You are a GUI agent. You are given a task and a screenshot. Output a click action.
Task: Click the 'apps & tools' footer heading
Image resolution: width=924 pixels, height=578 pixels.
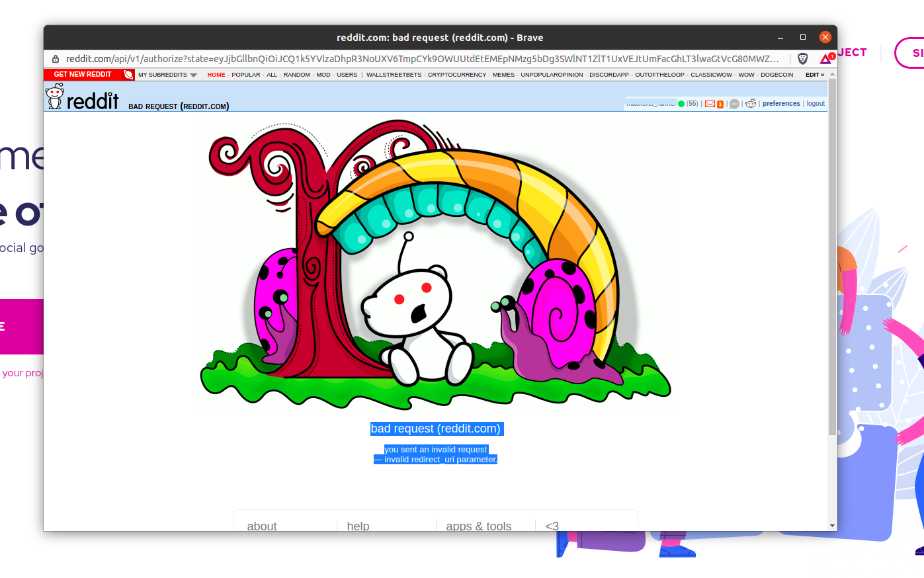click(479, 526)
